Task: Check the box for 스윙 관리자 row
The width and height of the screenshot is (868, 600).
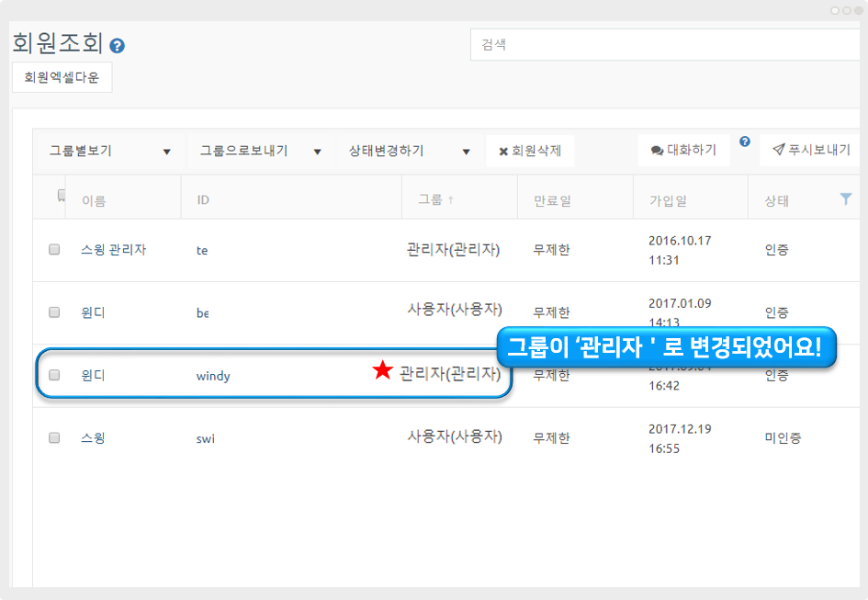Action: click(x=54, y=249)
